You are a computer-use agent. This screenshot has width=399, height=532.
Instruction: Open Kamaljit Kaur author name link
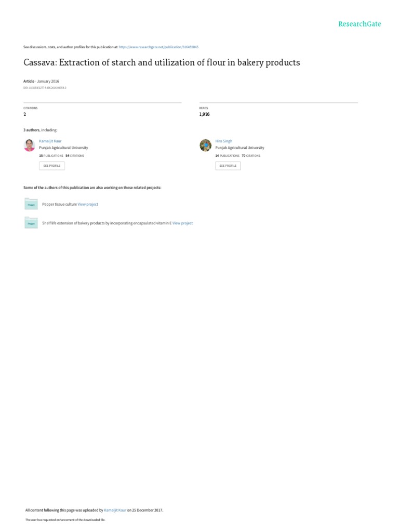click(50, 141)
